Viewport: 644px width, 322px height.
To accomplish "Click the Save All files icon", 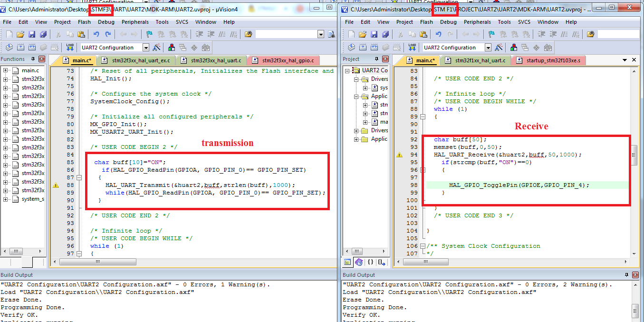I will point(43,34).
